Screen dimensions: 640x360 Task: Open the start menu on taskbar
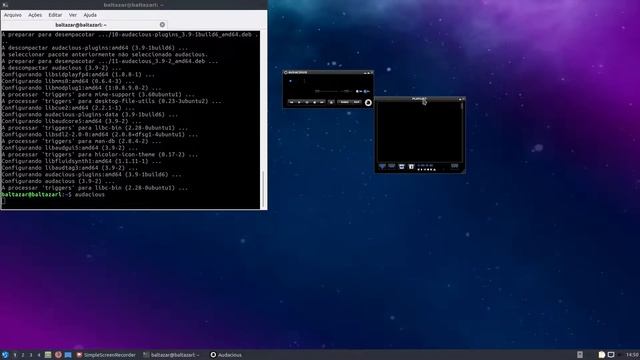tap(5, 355)
